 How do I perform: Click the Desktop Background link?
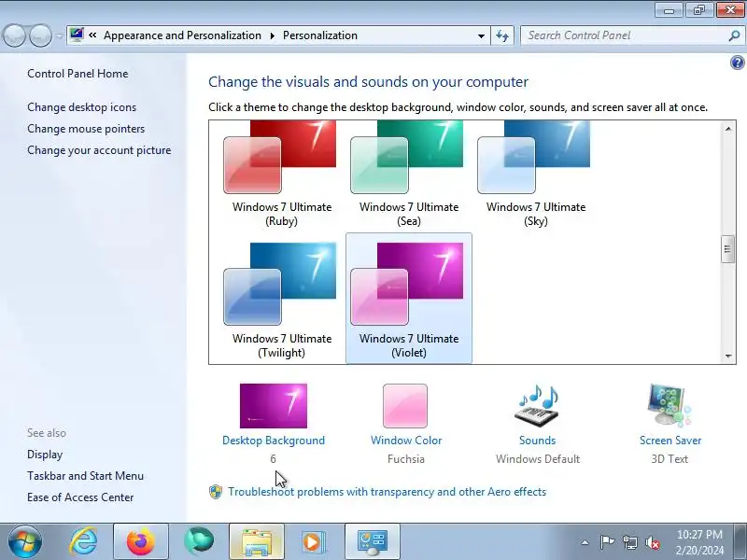[x=274, y=441]
